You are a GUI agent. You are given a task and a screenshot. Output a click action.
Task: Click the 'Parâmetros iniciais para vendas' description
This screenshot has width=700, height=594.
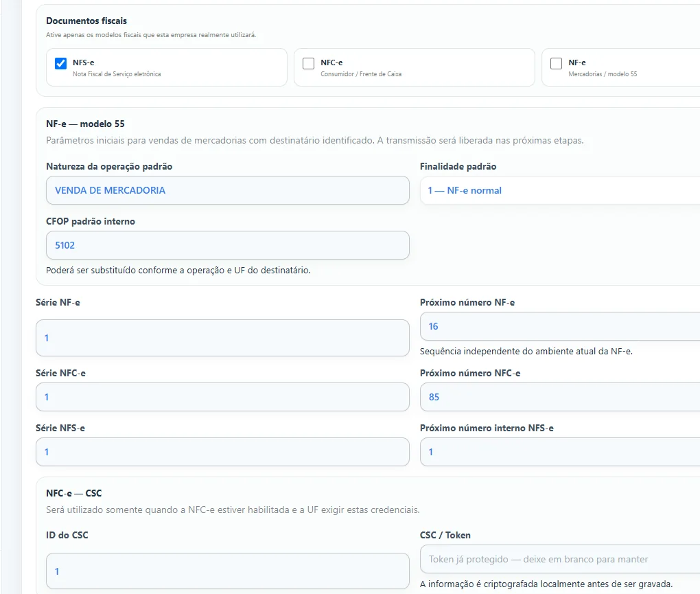(315, 140)
